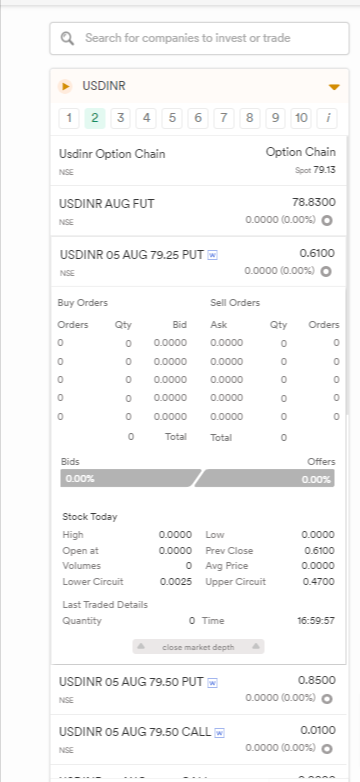Switch to watchlist tab 10
Viewport: 360px width, 782px height.
coord(301,118)
